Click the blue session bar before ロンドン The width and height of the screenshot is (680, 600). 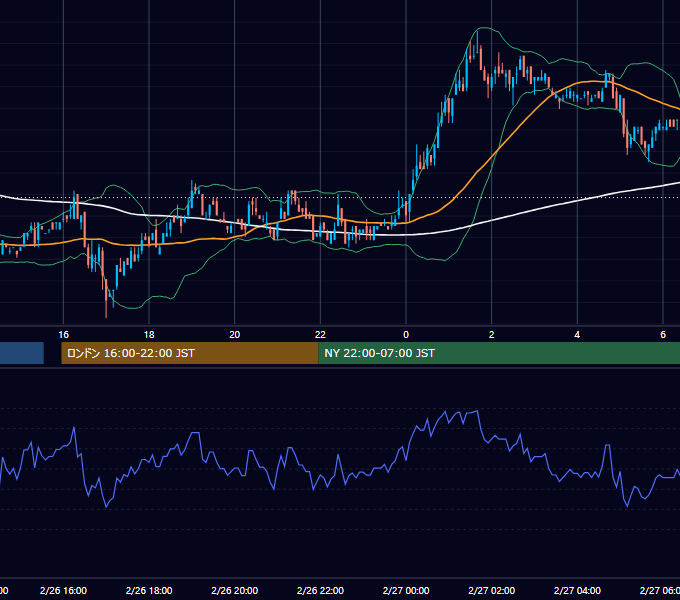pyautogui.click(x=22, y=353)
